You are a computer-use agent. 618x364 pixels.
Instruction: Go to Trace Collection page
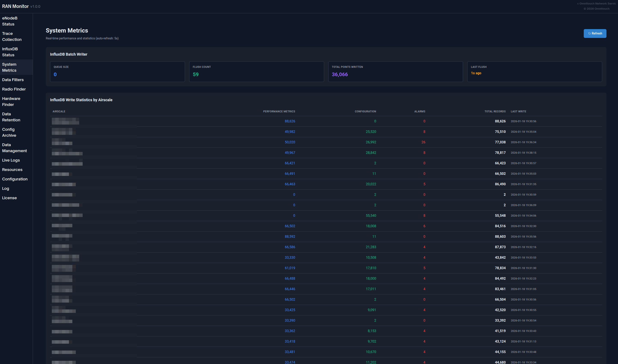click(x=12, y=37)
